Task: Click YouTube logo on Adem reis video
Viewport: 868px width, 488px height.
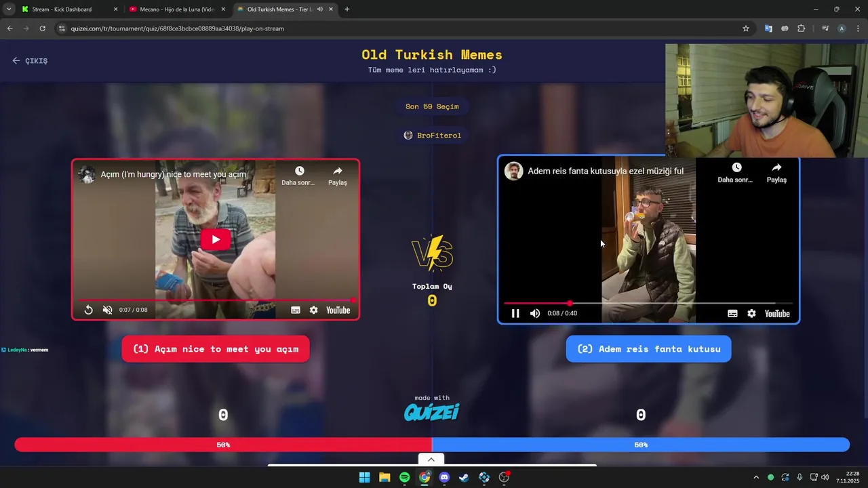Action: tap(777, 313)
